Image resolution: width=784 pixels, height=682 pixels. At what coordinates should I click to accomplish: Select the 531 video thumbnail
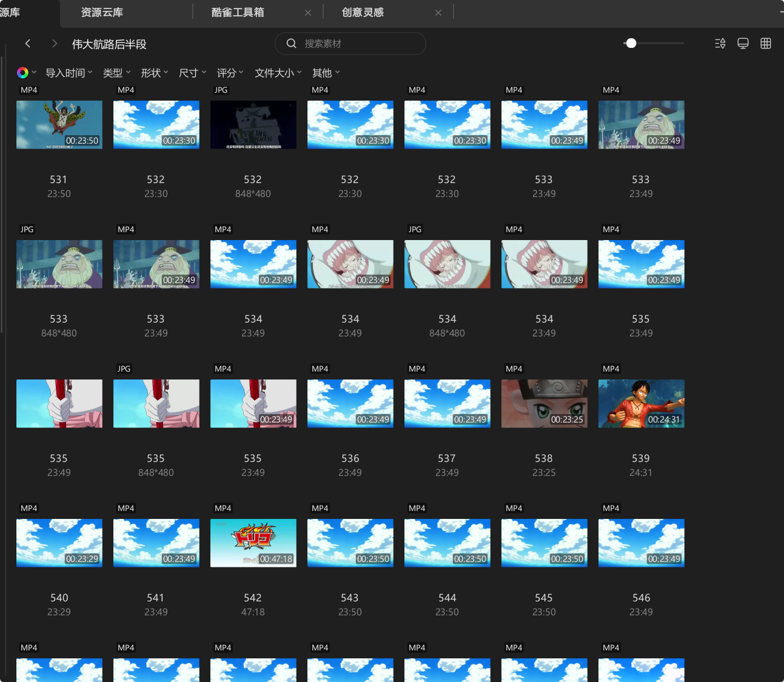point(59,125)
